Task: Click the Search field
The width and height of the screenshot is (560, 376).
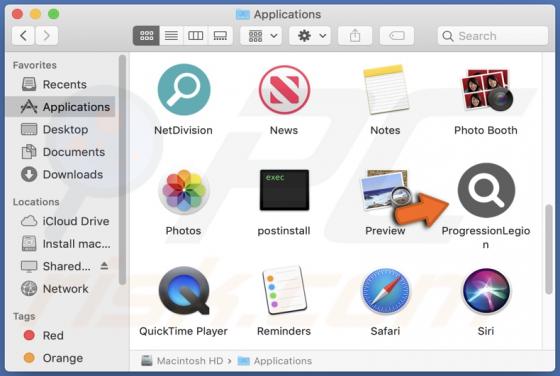Action: 493,36
